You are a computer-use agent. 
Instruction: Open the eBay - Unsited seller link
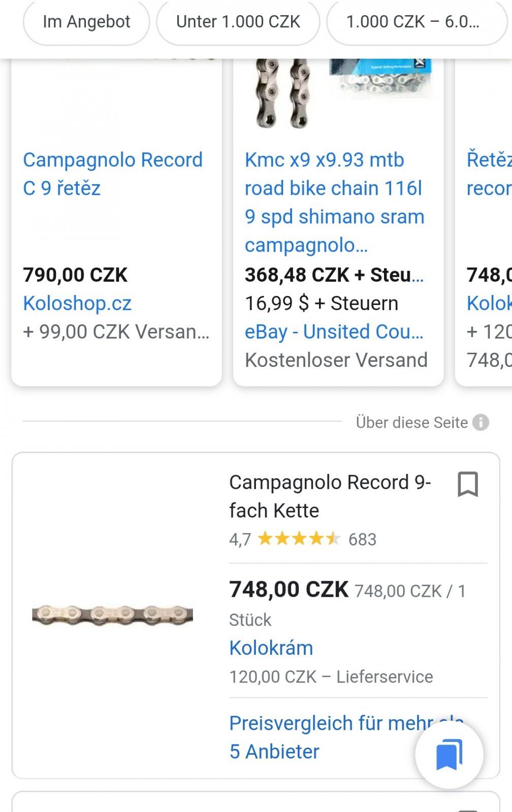point(334,331)
